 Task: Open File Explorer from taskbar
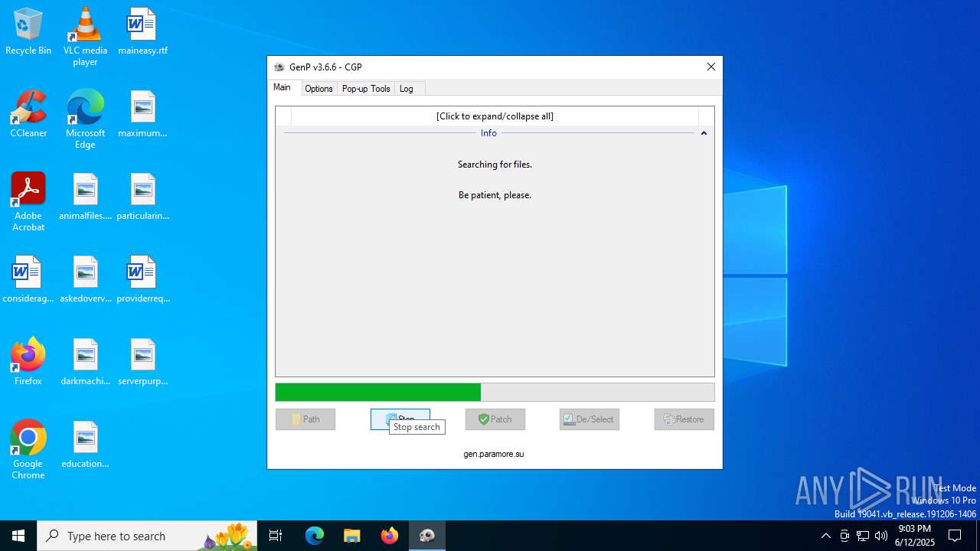(352, 536)
